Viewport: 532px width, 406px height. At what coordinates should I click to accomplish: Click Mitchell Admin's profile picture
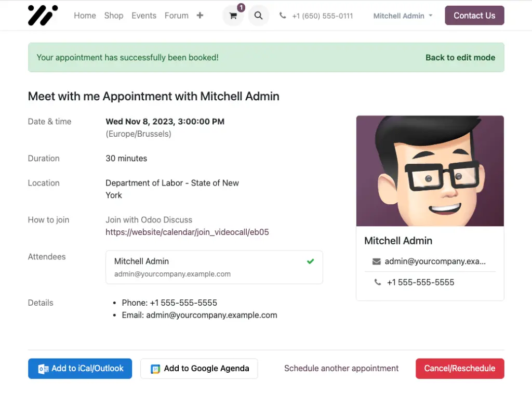(x=430, y=171)
